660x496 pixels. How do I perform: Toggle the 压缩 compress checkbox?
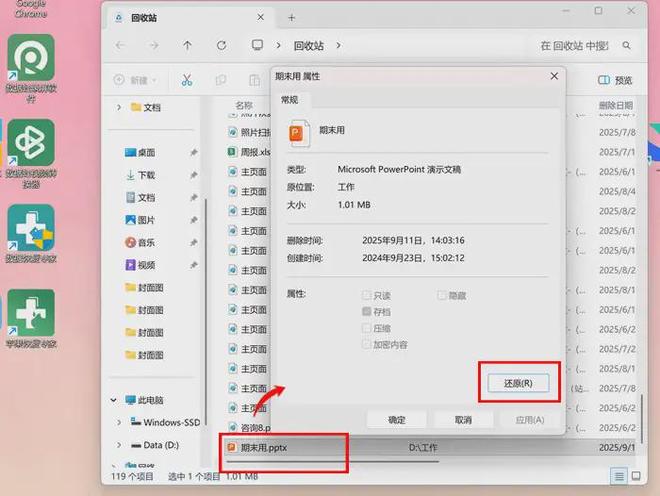pyautogui.click(x=366, y=328)
